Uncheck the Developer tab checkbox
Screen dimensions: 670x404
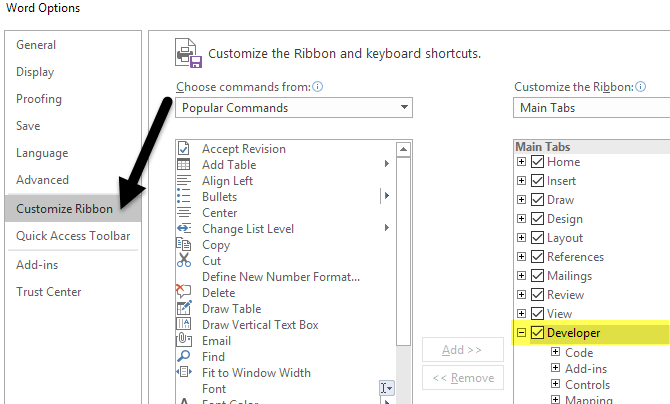coord(538,333)
